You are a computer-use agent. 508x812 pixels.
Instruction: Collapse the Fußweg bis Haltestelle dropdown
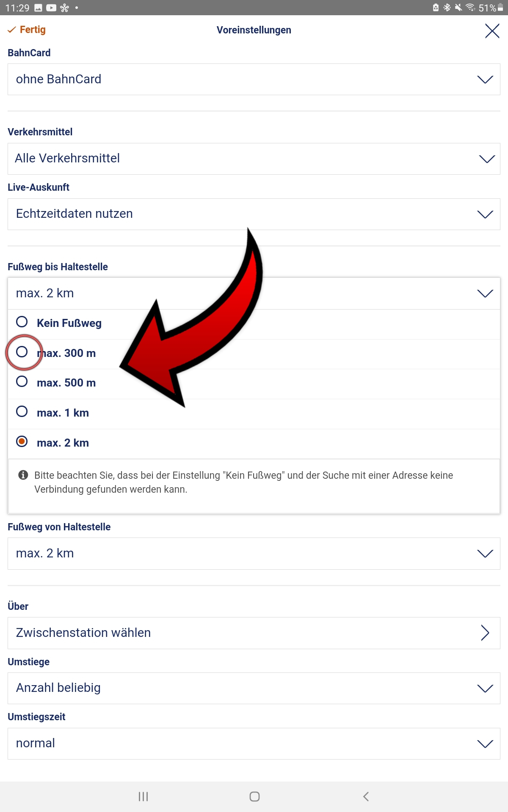(x=254, y=294)
